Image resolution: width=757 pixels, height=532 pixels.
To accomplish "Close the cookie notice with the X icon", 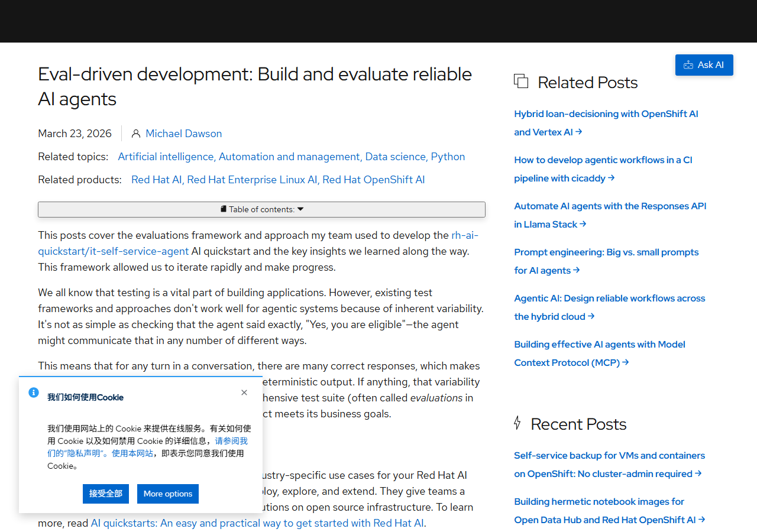I will (244, 392).
